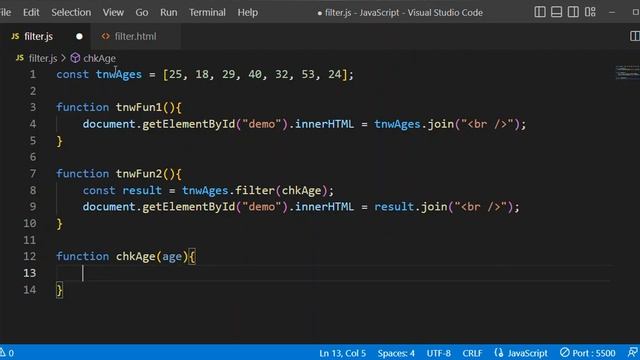Screen dimensions: 640x360
Task: Select indentation Spaces: 4
Action: click(x=396, y=353)
